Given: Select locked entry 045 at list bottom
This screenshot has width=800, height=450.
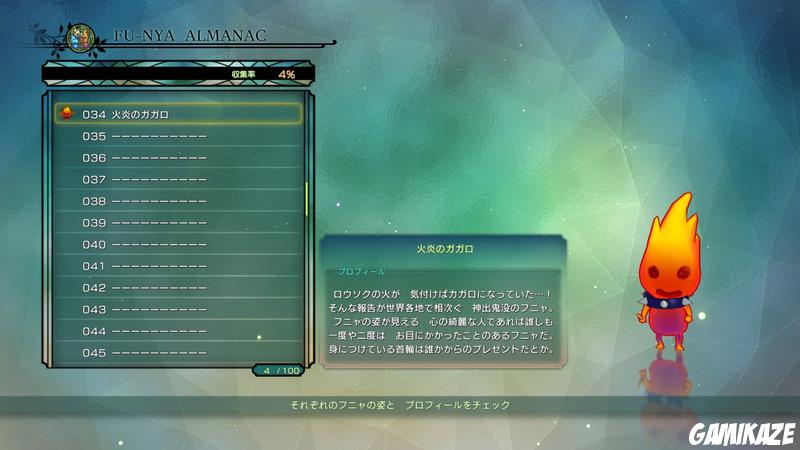Looking at the screenshot, I should (x=178, y=353).
